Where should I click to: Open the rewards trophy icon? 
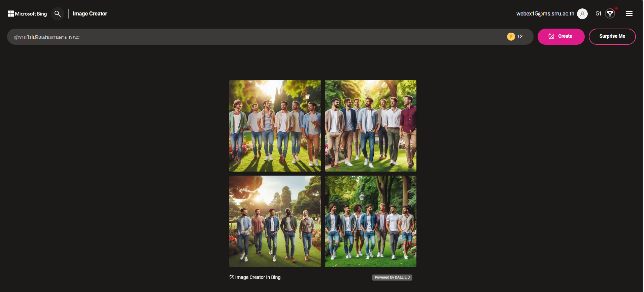(610, 14)
